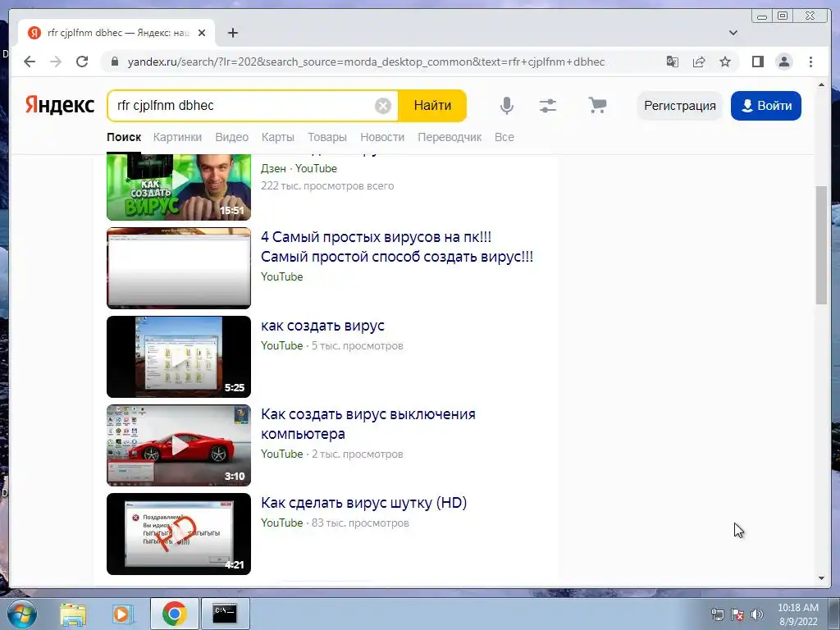Viewport: 840px width, 630px height.
Task: Click the scrollbar up arrow
Action: pyautogui.click(x=821, y=84)
